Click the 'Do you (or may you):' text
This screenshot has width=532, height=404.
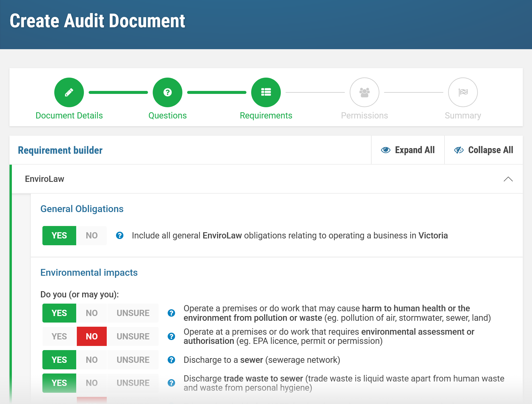(x=79, y=294)
